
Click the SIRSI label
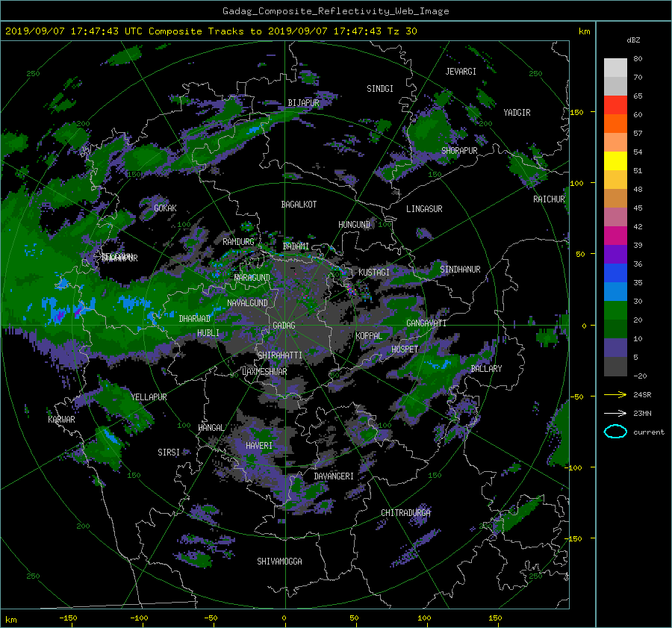[169, 453]
